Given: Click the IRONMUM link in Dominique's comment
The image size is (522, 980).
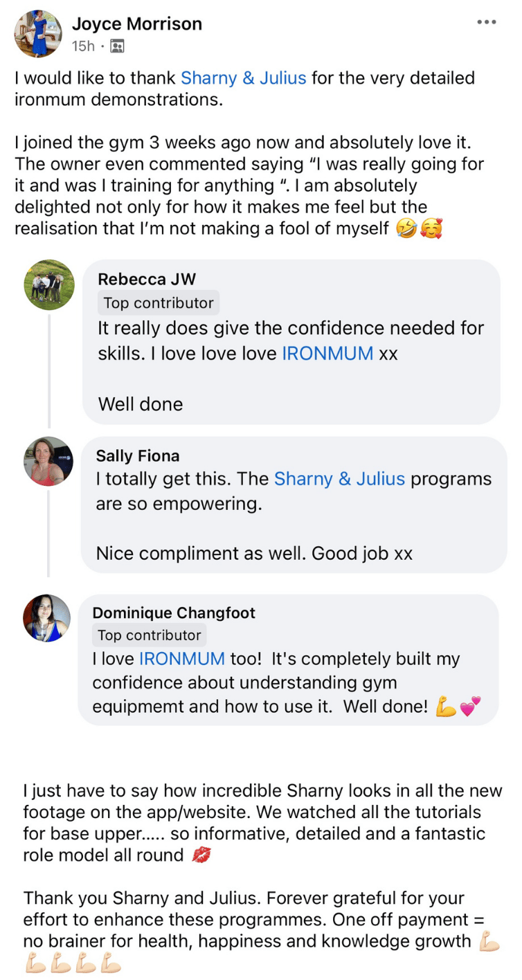Looking at the screenshot, I should (x=182, y=659).
